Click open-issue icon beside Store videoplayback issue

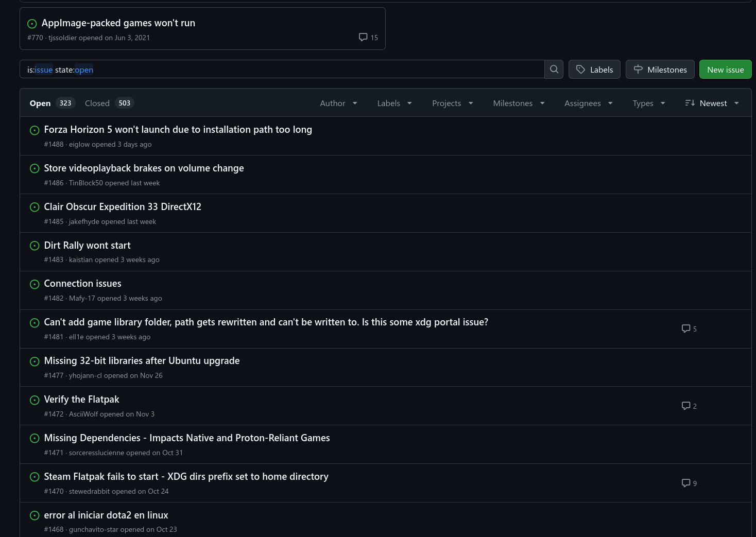[x=35, y=169]
